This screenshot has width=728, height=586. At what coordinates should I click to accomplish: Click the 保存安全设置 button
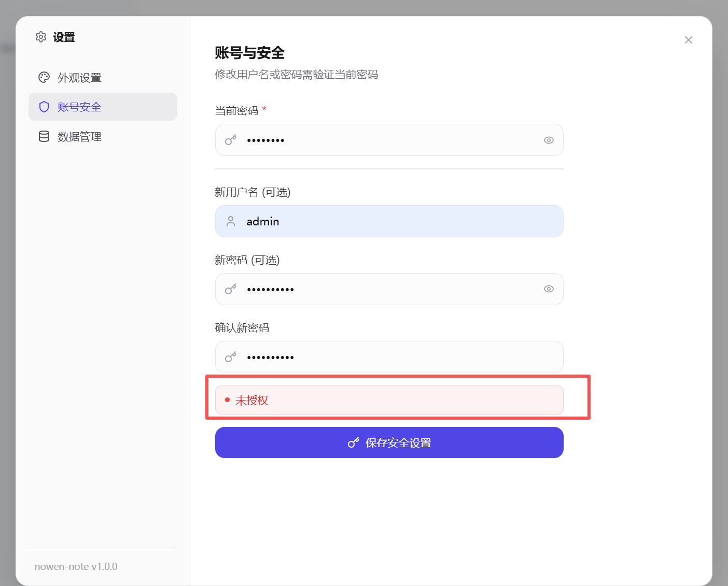(x=389, y=442)
